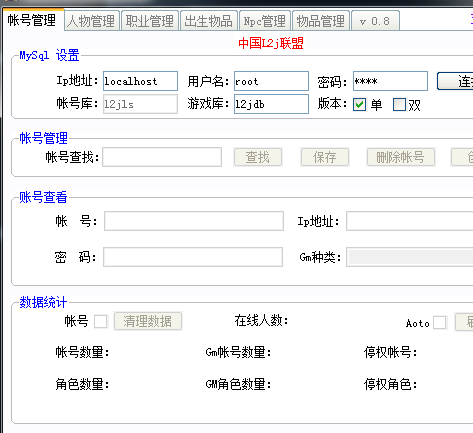473x433 pixels.
Task: Click the 密码 field in 账号查看
Action: click(x=193, y=257)
